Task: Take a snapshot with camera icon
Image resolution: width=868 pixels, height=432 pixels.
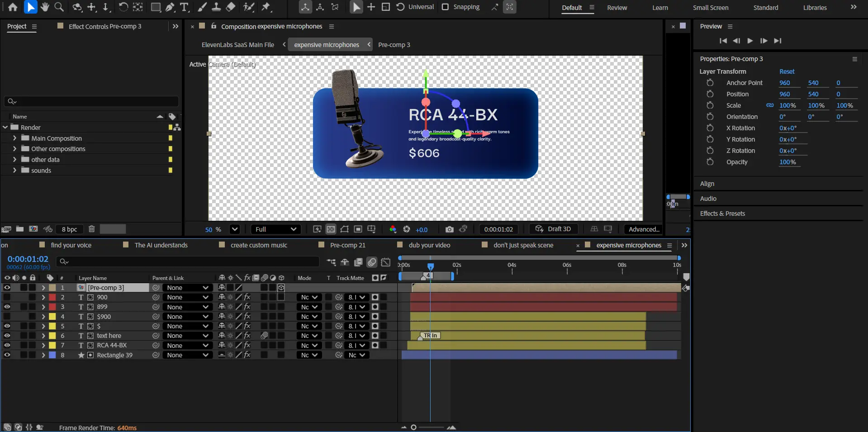Action: [x=449, y=229]
